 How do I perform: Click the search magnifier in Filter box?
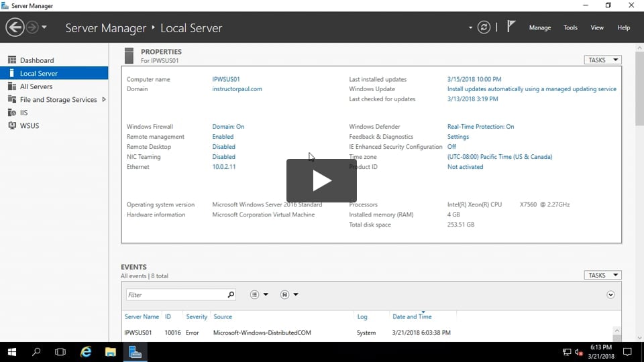click(x=231, y=295)
